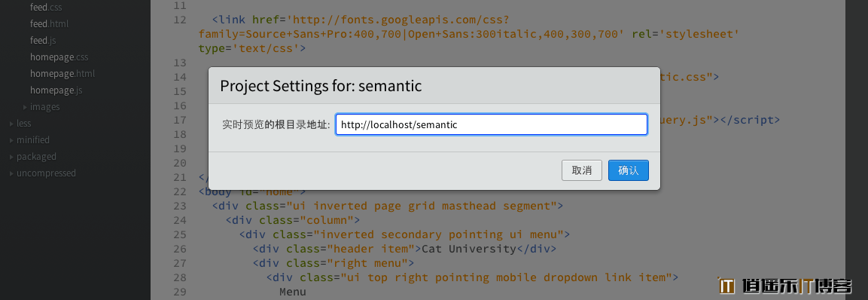The image size is (868, 300).
Task: Click line number 28 in the gutter
Action: pyautogui.click(x=179, y=277)
